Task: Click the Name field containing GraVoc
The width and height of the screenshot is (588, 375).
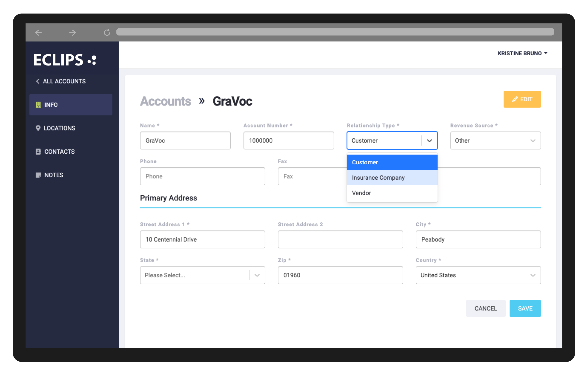Action: [x=185, y=140]
